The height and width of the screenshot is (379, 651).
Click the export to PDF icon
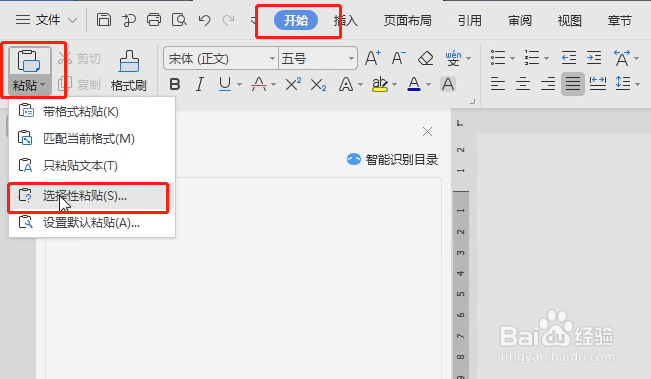[x=129, y=20]
